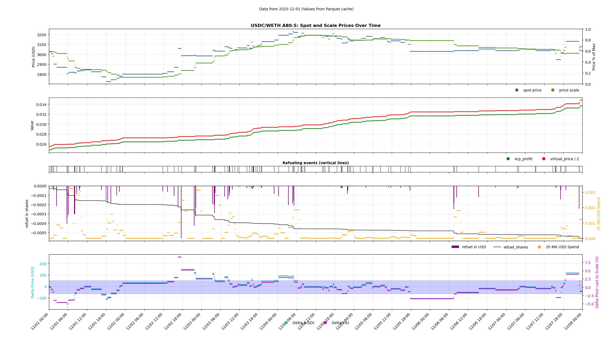Viewport: 613px width, 364px height.
Task: Click the green xcp_profit legend dot
Action: click(508, 159)
